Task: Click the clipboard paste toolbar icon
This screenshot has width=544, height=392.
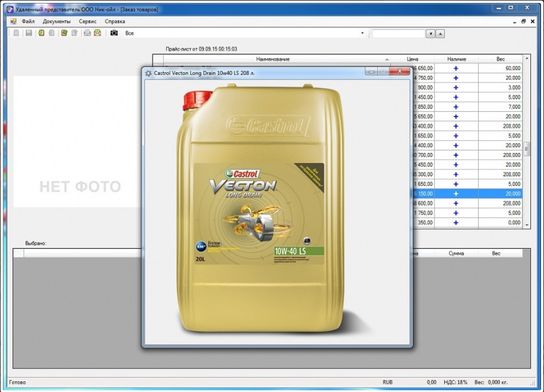Action: pyautogui.click(x=16, y=33)
